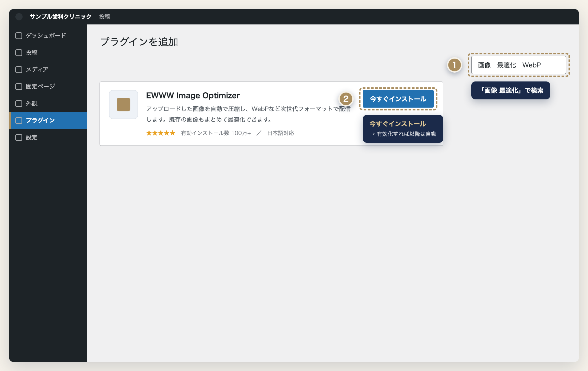Click the プラグインを追加 page heading
The width and height of the screenshot is (588, 371).
tap(139, 42)
